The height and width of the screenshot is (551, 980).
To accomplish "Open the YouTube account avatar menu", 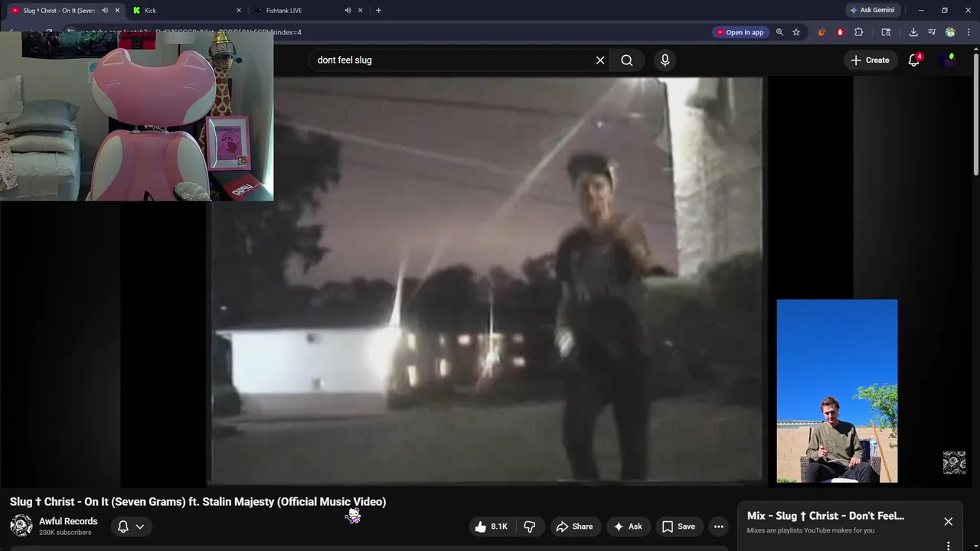I will click(x=949, y=60).
